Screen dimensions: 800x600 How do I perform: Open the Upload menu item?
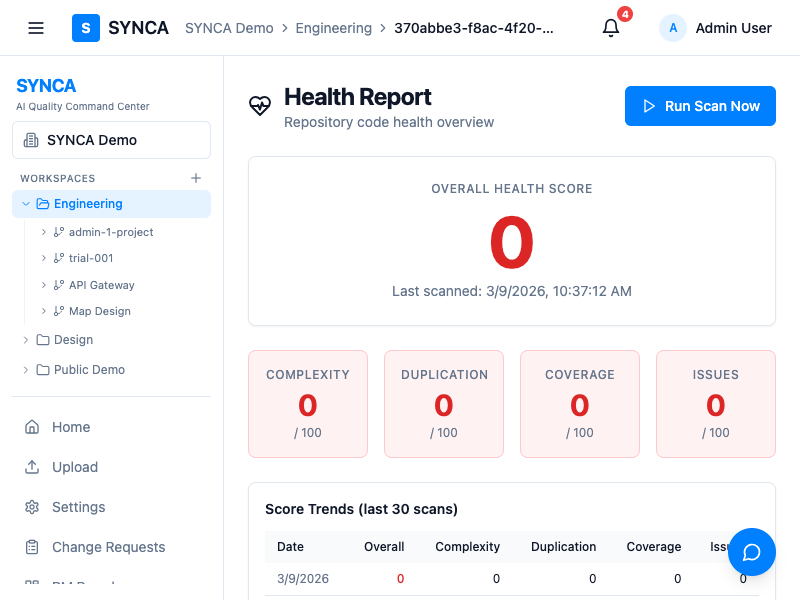pyautogui.click(x=75, y=467)
